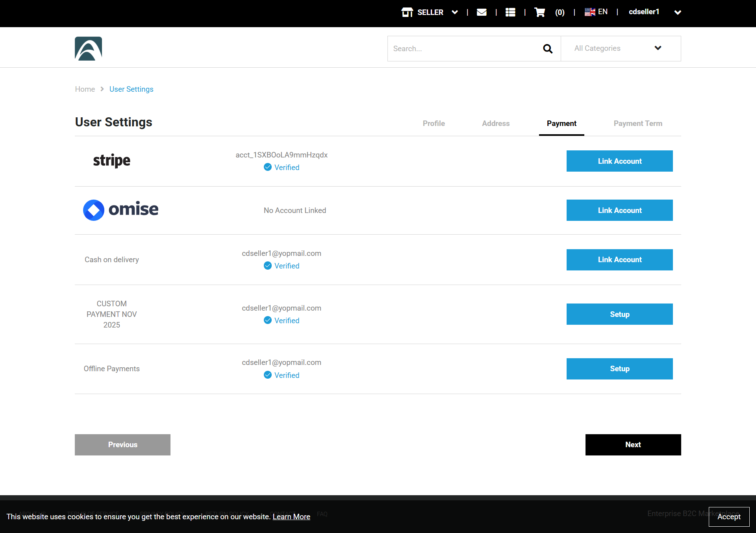Focus the Search input field
Viewport: 756px width, 533px height.
coord(465,48)
